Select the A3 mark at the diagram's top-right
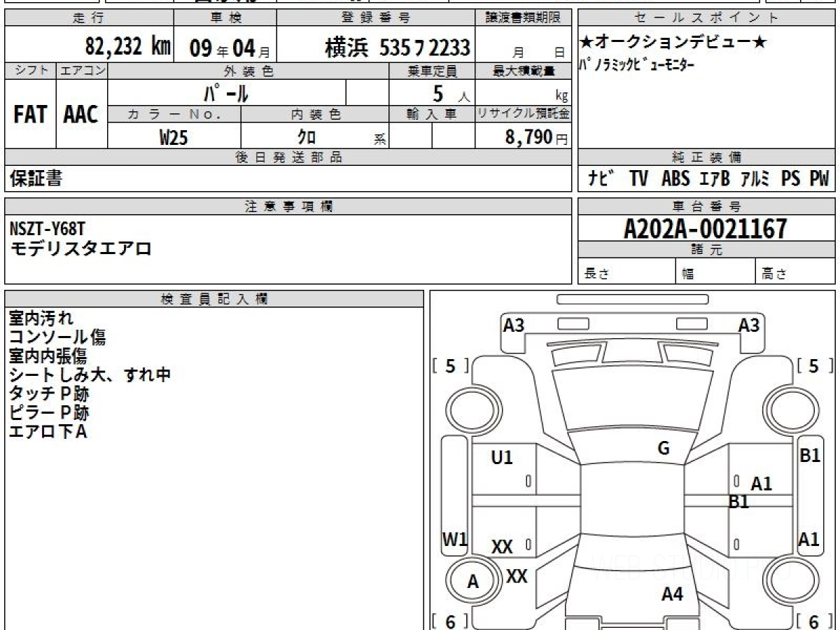This screenshot has height=630, width=840. pos(749,325)
